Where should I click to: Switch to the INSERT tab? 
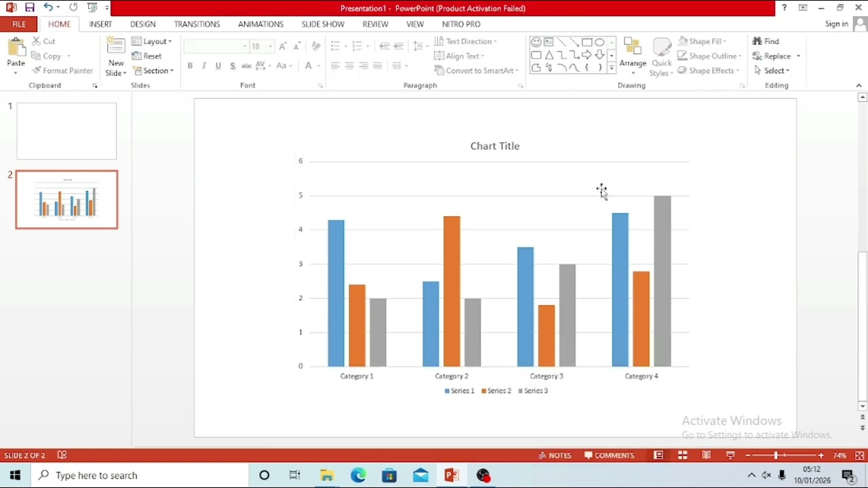100,24
